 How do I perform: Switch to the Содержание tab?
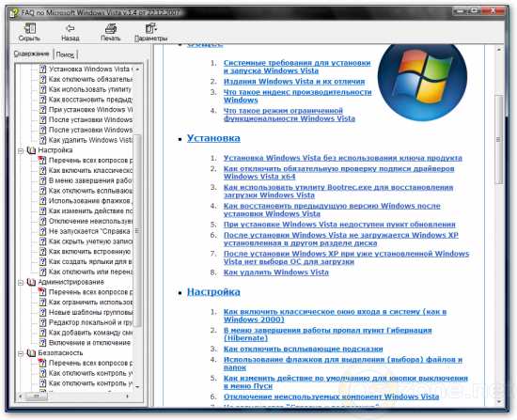(32, 54)
